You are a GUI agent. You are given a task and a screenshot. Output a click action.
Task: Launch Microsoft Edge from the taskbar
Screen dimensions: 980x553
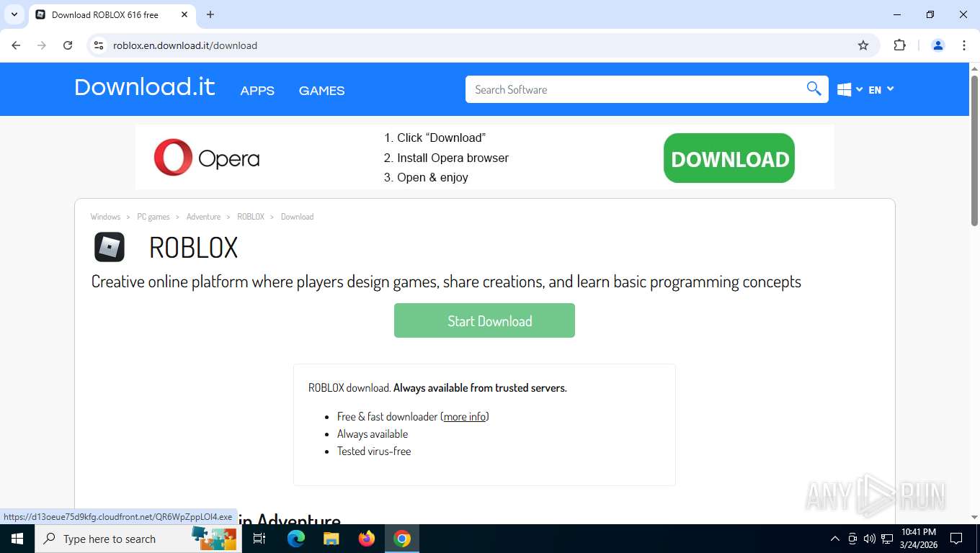(x=295, y=539)
